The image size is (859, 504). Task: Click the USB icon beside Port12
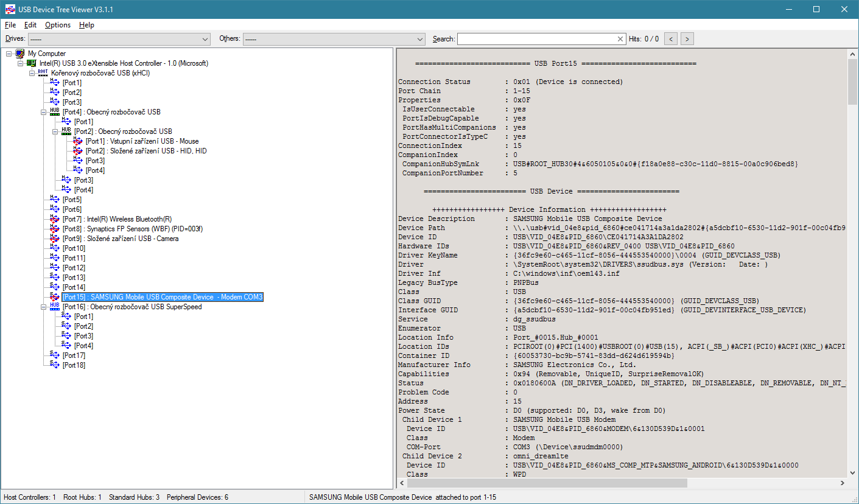pos(55,268)
